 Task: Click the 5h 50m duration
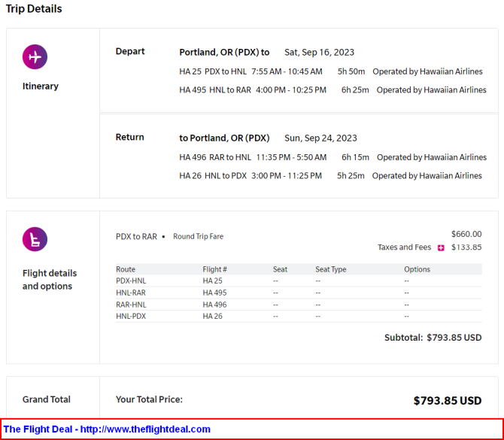[x=351, y=71]
